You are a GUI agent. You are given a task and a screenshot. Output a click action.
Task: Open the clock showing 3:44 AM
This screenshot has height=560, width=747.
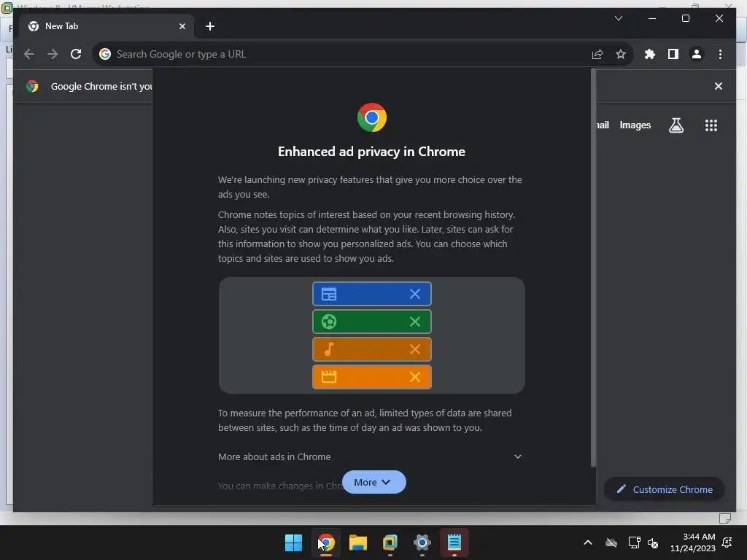(x=693, y=542)
